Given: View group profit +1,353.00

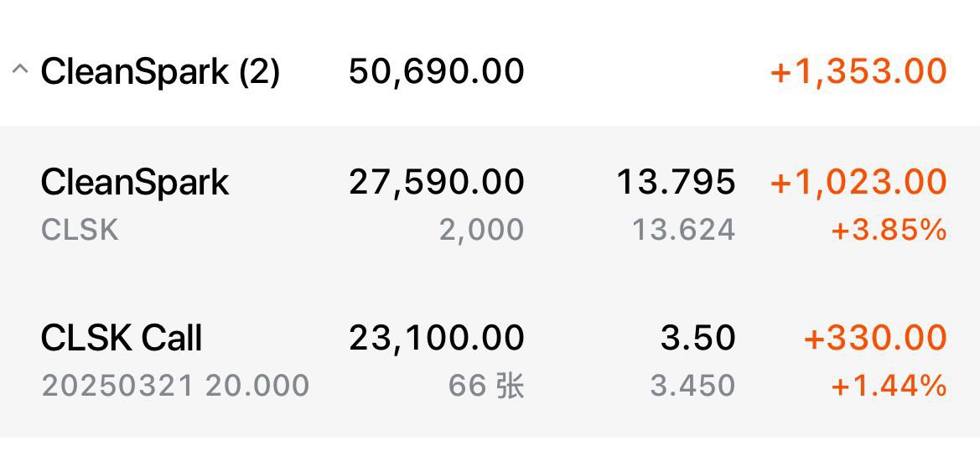Looking at the screenshot, I should 858,71.
